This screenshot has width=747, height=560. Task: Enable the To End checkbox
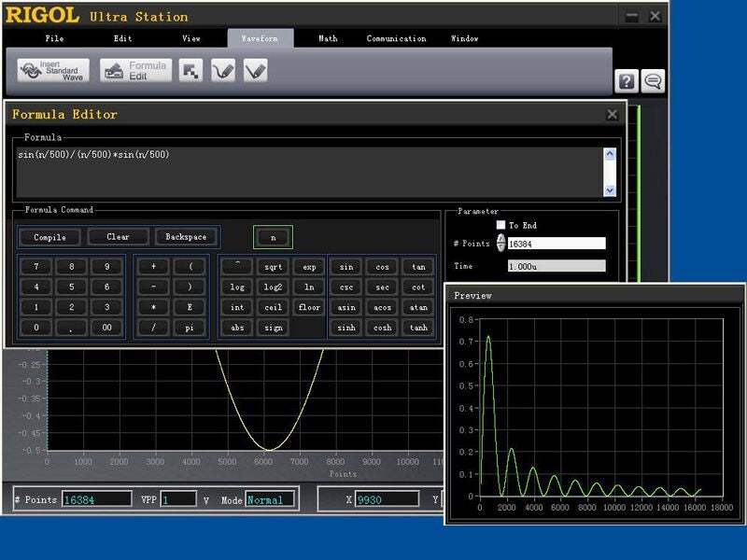499,225
